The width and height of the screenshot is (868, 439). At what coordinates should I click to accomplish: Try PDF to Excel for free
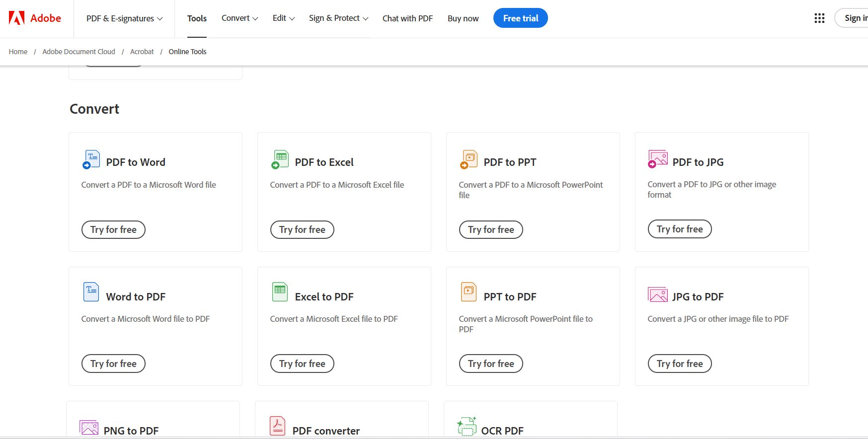point(302,229)
